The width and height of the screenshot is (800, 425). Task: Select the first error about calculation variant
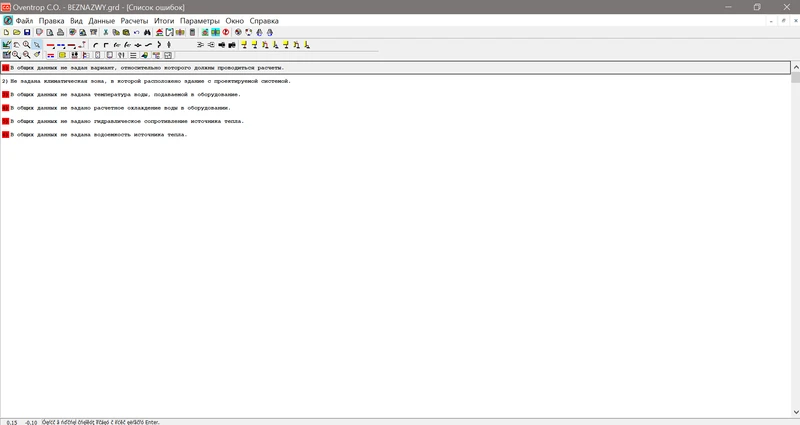click(x=148, y=68)
